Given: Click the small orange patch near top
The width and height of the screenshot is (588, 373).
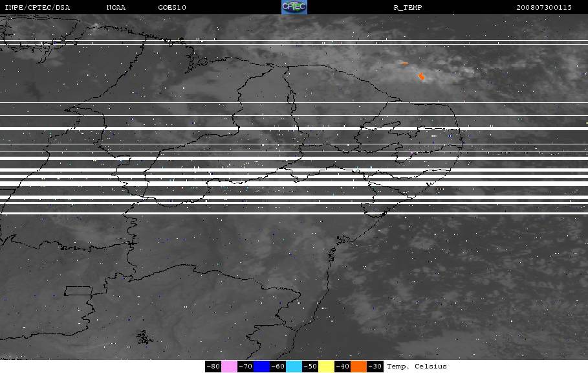Looking at the screenshot, I should (404, 63).
